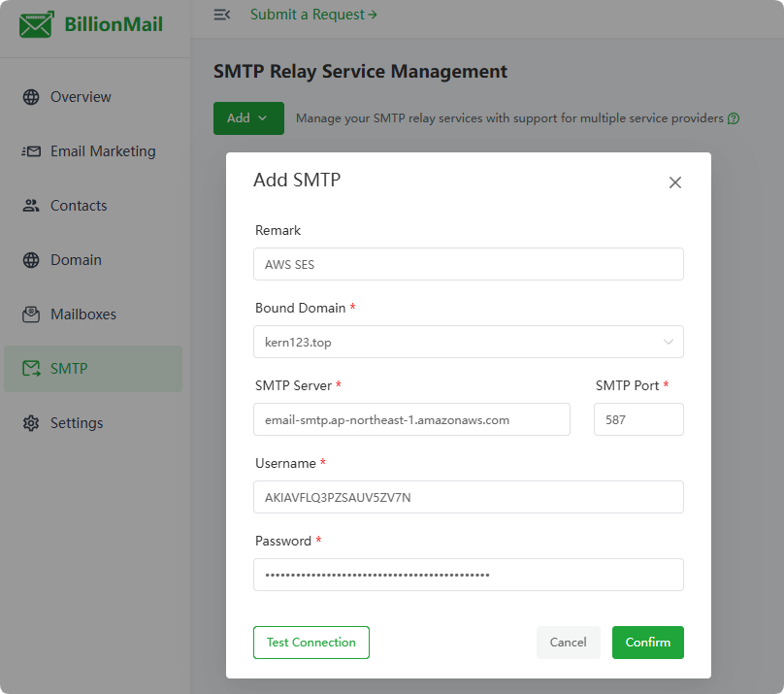Collapse sidebar with the menu toggle icon
Screen dimensions: 784x694
(222, 15)
